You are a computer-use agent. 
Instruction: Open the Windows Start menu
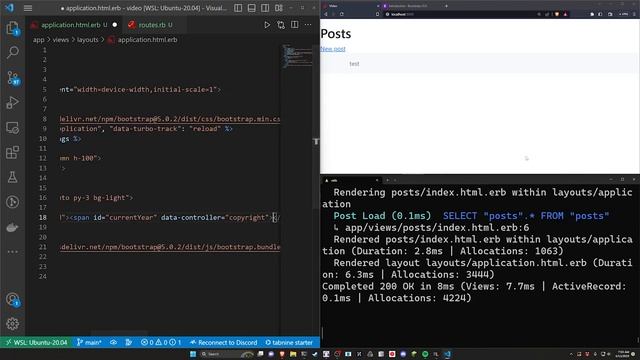click(193, 354)
